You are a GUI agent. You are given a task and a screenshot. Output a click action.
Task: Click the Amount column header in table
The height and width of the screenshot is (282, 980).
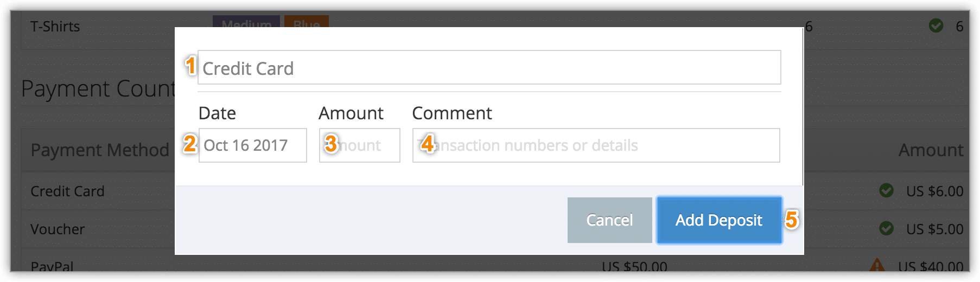pyautogui.click(x=931, y=150)
